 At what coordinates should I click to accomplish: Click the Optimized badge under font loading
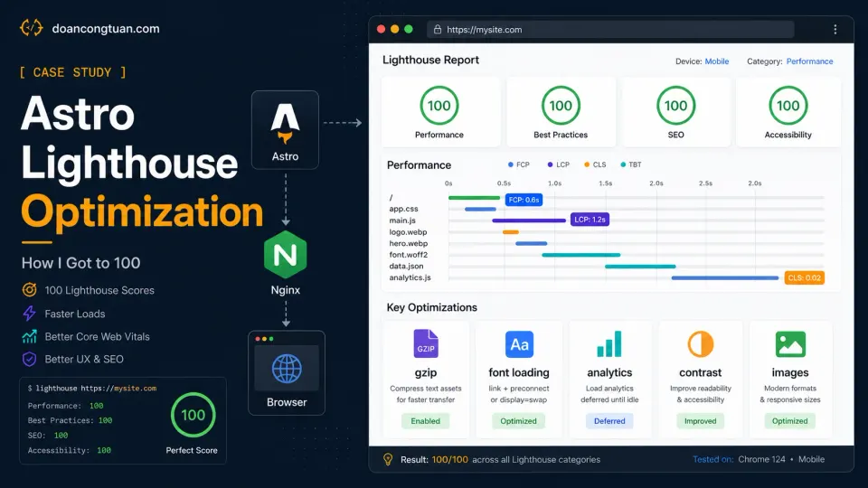pos(519,421)
